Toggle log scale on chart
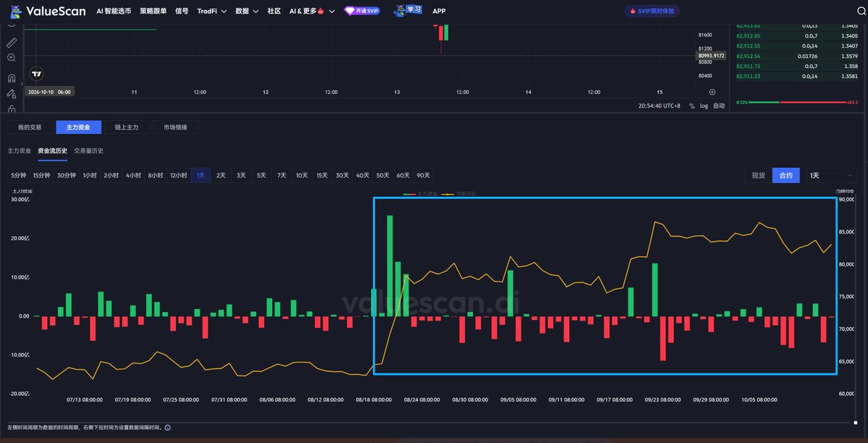The height and width of the screenshot is (443, 868). click(704, 106)
